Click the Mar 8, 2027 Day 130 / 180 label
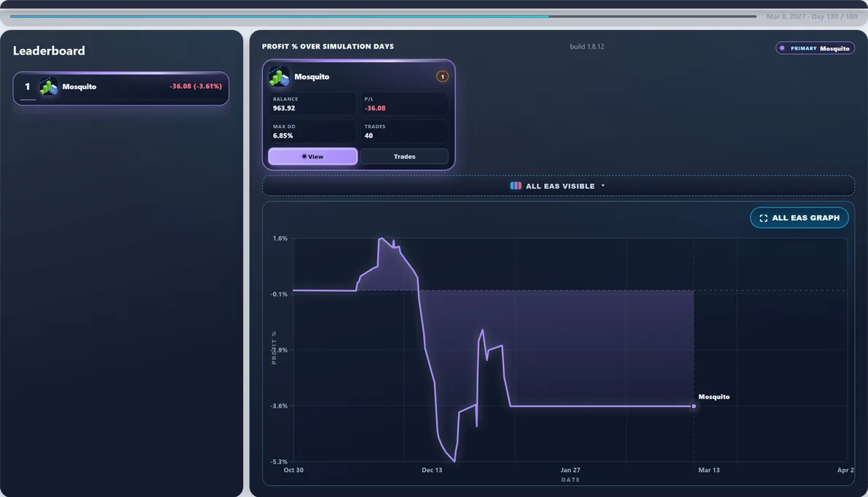 (x=811, y=17)
